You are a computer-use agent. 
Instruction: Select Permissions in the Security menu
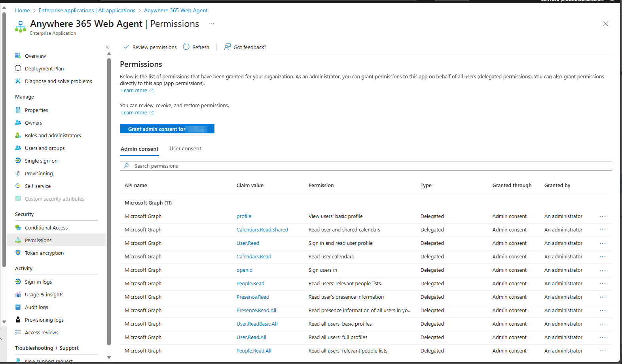(57, 240)
